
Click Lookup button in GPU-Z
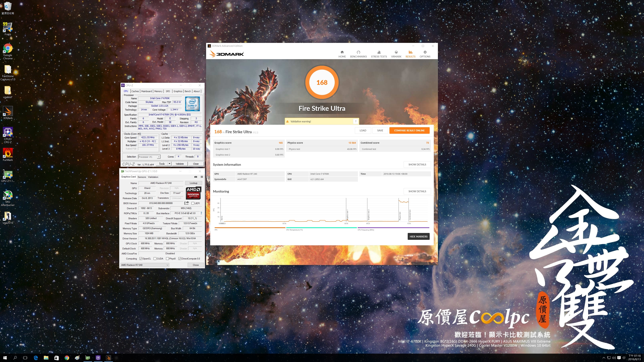[194, 183]
